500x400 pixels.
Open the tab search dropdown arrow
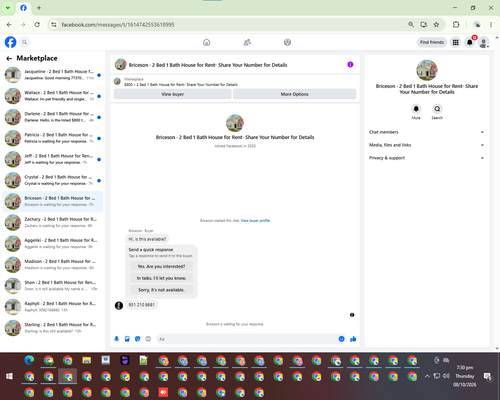[x=8, y=8]
